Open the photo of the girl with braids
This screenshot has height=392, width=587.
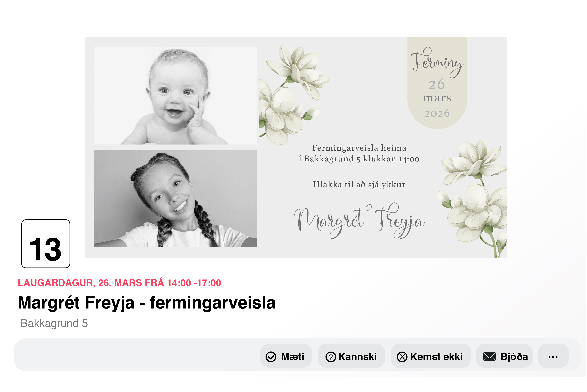(175, 199)
